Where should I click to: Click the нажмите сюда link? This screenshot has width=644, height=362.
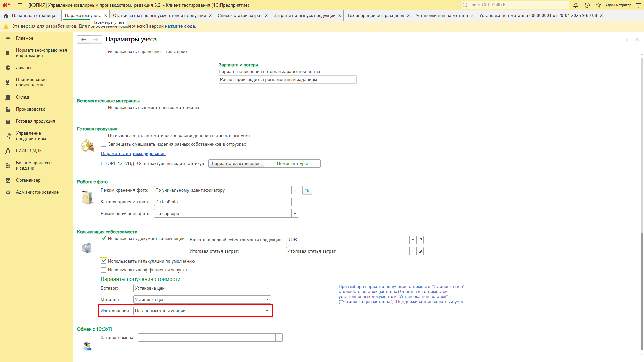pyautogui.click(x=180, y=26)
